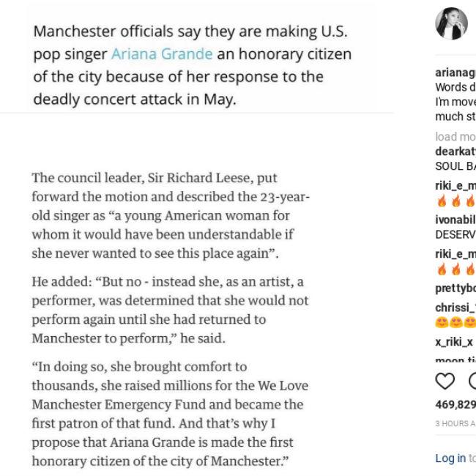The width and height of the screenshot is (476, 476).
Task: Like the post with the heart icon
Action: 445,381
